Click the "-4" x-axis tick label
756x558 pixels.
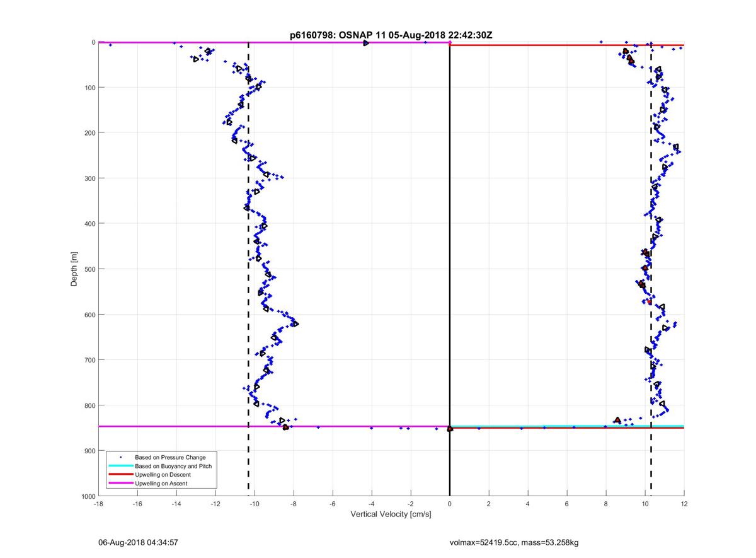coord(371,504)
